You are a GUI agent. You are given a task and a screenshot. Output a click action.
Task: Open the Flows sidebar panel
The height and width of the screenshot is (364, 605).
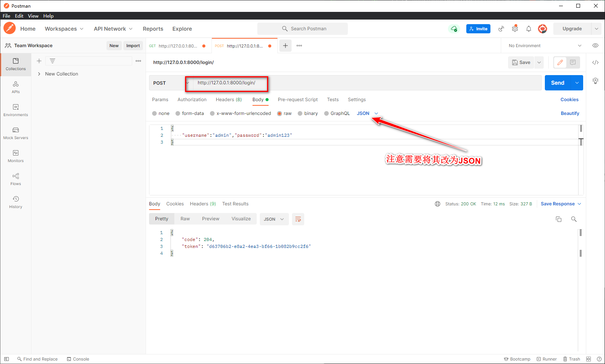pyautogui.click(x=16, y=179)
